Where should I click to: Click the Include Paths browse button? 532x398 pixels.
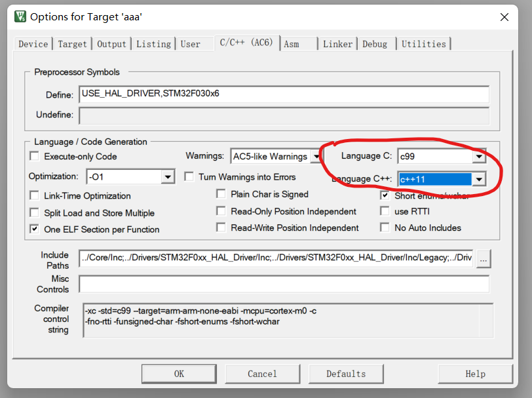(484, 259)
